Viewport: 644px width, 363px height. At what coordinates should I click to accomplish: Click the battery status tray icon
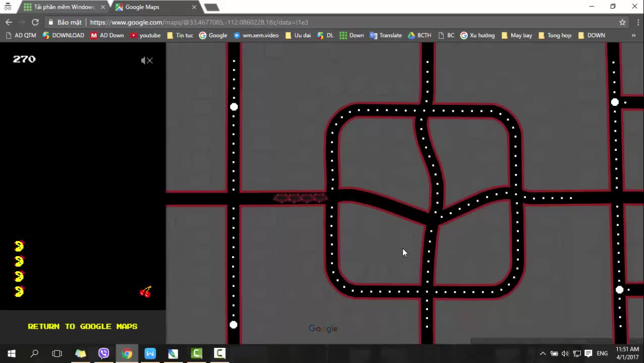pyautogui.click(x=554, y=353)
